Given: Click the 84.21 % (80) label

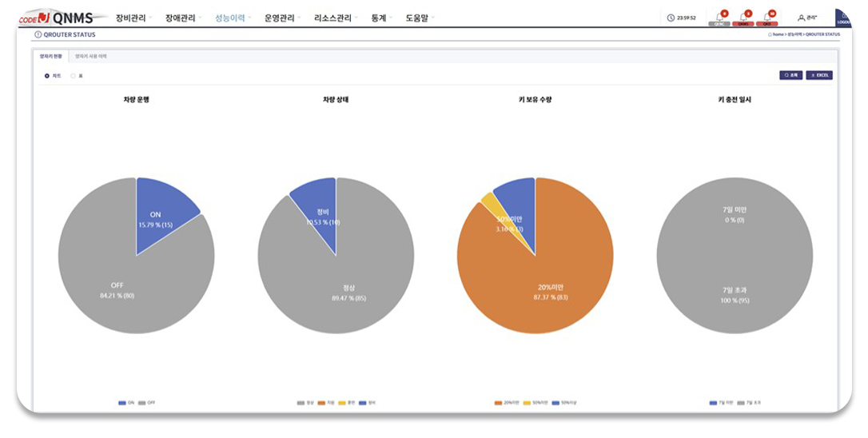Looking at the screenshot, I should (117, 296).
